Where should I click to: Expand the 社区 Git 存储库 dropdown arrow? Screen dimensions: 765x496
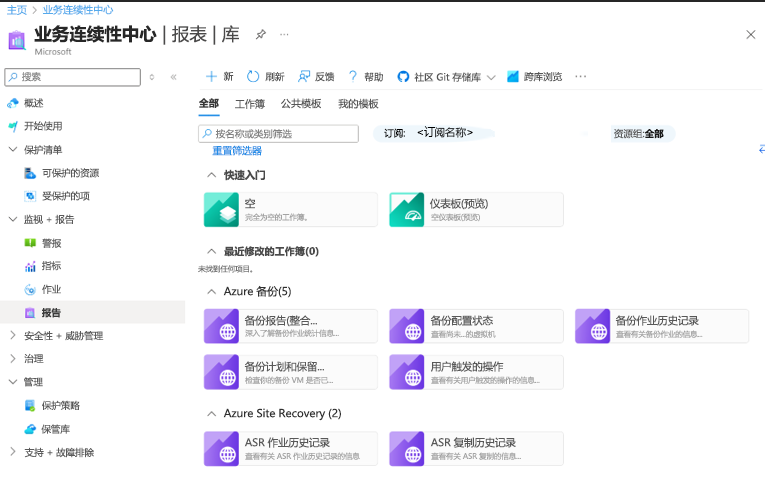pyautogui.click(x=491, y=78)
